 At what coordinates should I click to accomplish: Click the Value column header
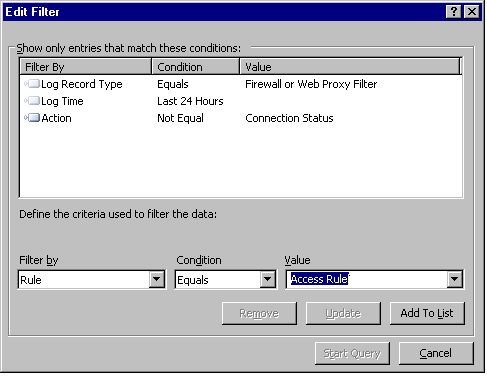(x=350, y=66)
